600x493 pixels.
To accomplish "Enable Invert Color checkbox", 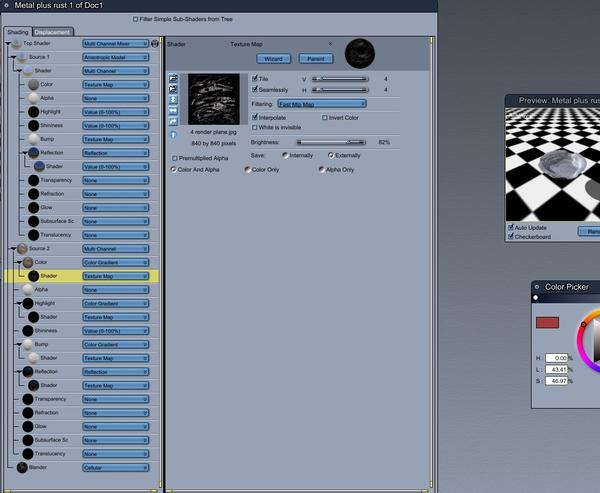I will [324, 118].
